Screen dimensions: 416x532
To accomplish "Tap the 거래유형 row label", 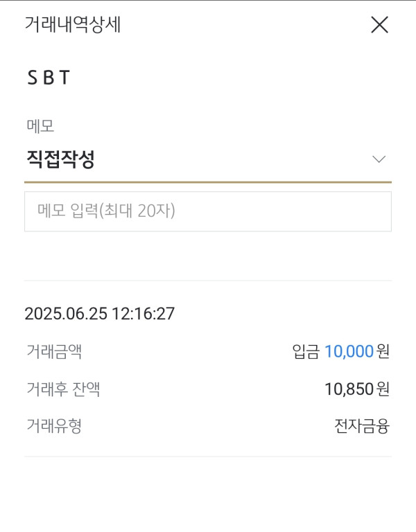I will (53, 426).
